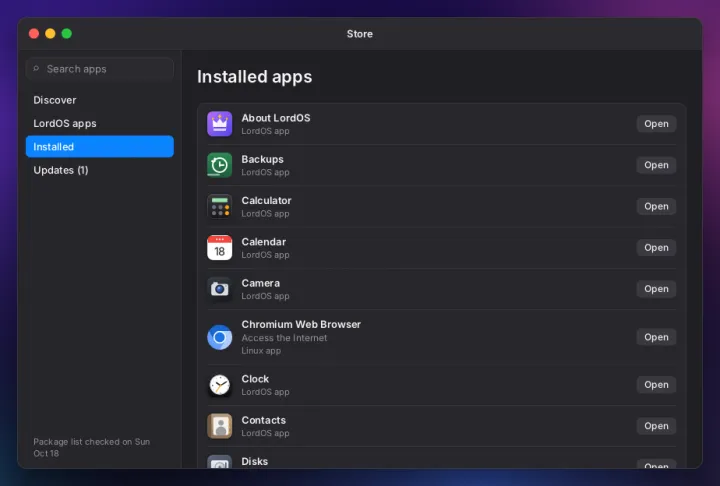
Task: Click the Calendar app name
Action: click(x=264, y=242)
